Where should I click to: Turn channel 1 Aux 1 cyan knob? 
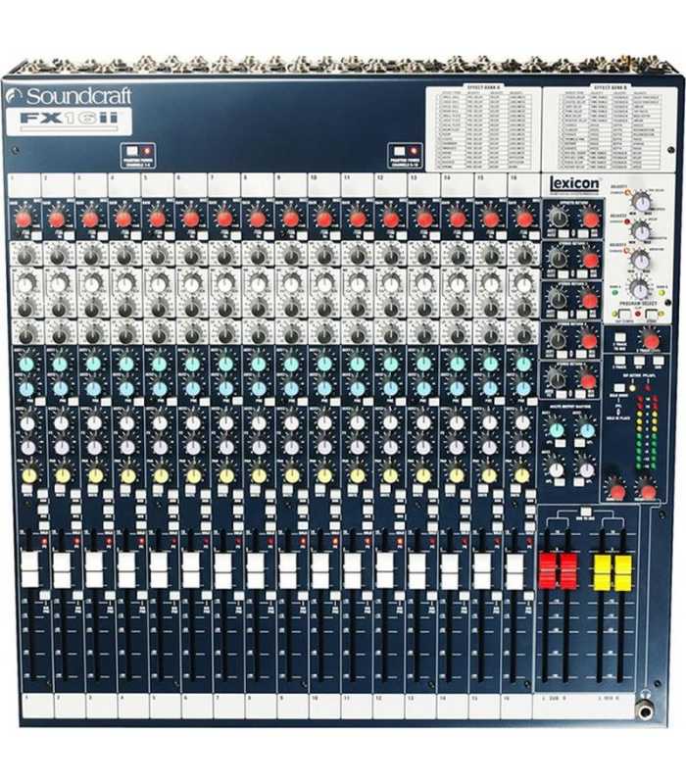[x=26, y=364]
